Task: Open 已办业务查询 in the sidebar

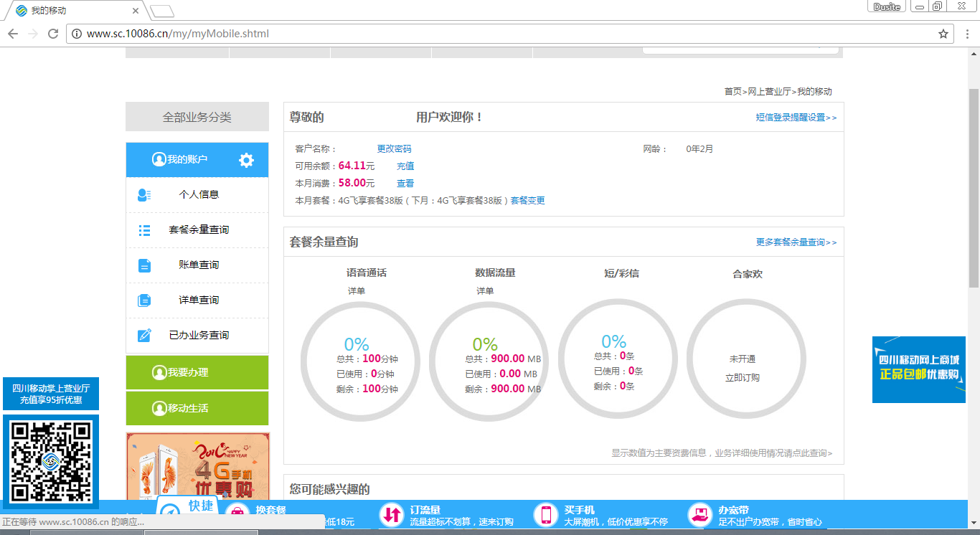Action: coord(197,336)
